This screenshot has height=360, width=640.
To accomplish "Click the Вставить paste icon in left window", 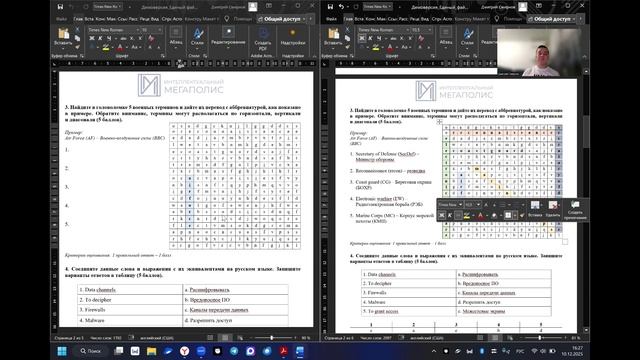I will 63,33.
